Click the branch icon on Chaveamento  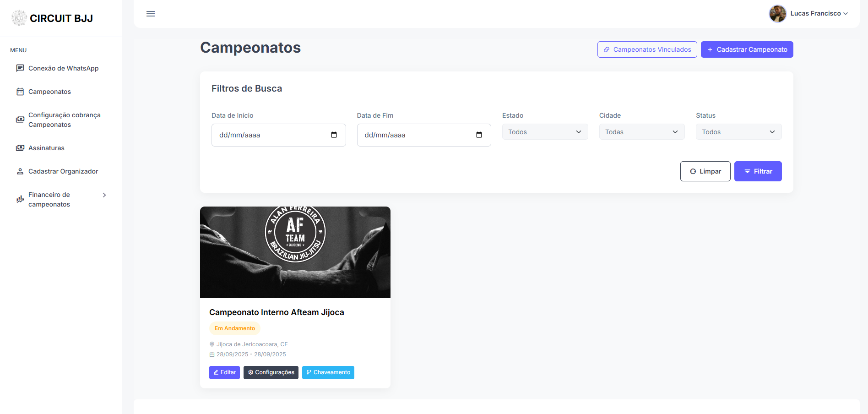click(309, 373)
